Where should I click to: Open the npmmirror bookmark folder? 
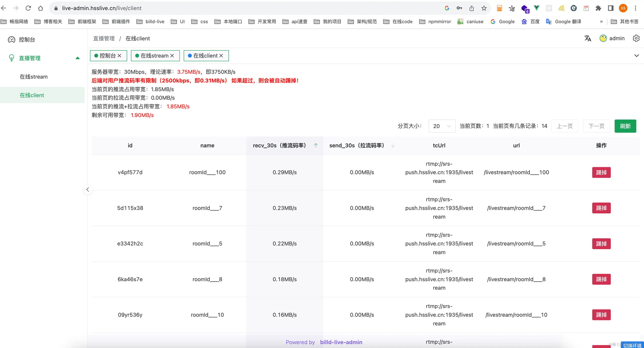435,22
